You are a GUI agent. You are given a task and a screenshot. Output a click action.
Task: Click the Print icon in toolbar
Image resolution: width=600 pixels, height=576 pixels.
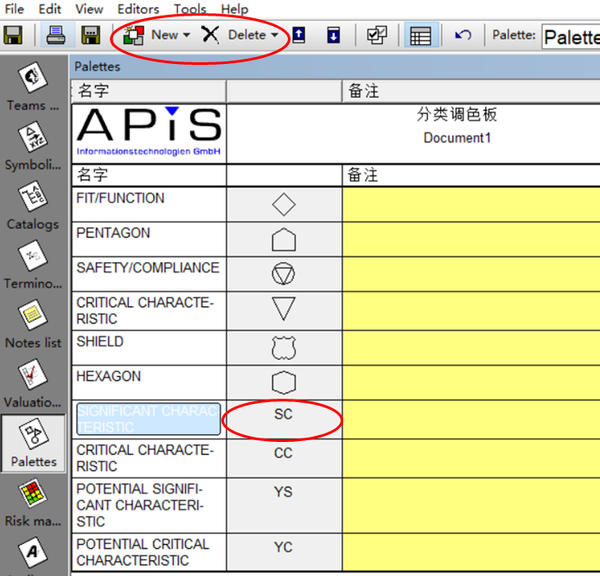click(x=56, y=35)
